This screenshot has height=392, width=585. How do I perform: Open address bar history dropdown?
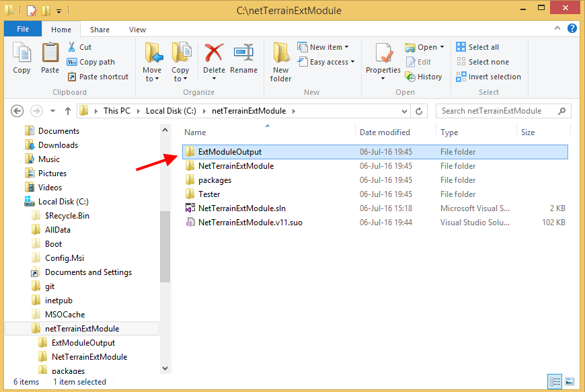click(x=404, y=111)
